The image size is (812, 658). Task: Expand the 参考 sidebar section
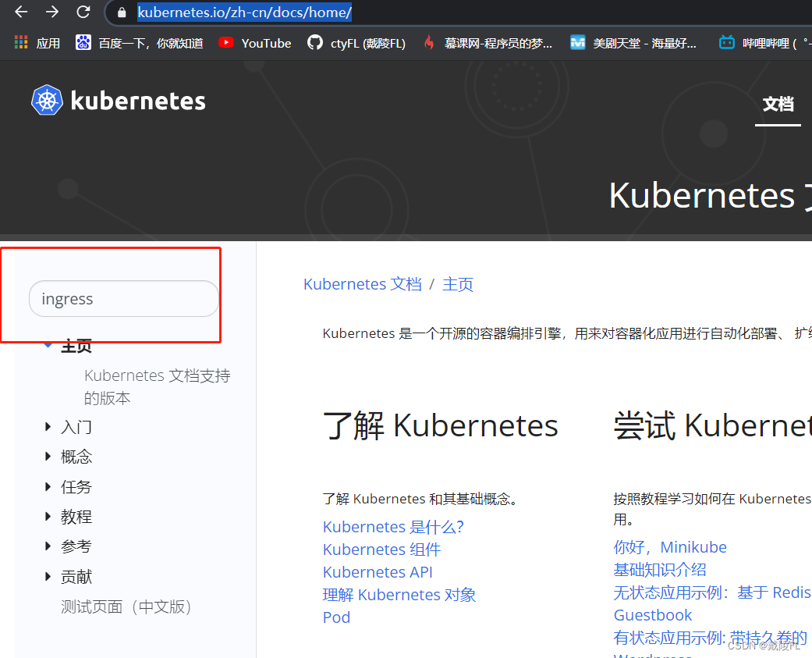[x=48, y=546]
